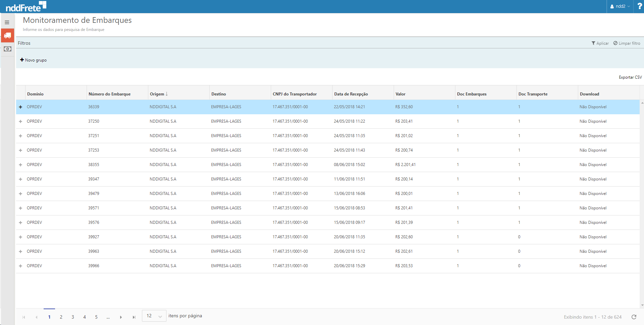Expand row for shipment 38355
Viewport: 644px width, 325px height.
(x=20, y=165)
